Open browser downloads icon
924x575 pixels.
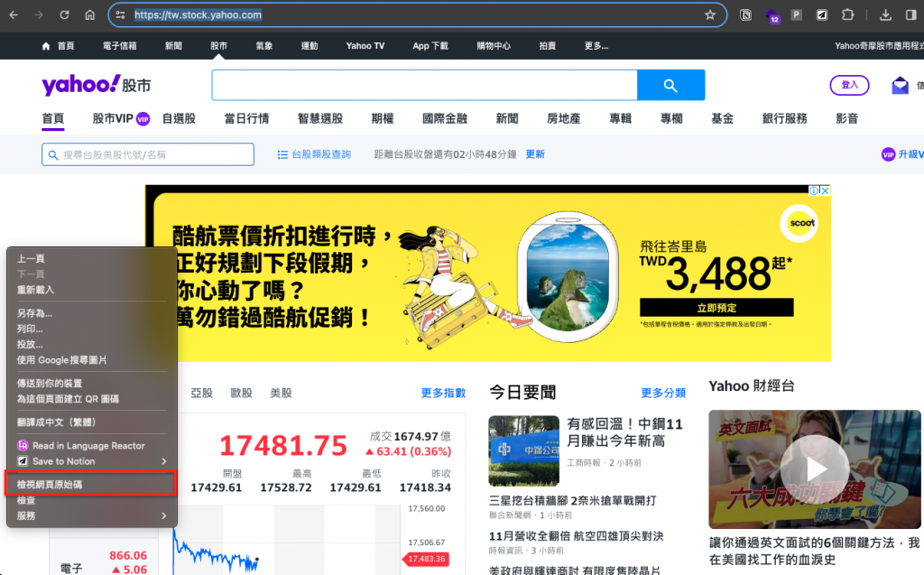tap(885, 14)
